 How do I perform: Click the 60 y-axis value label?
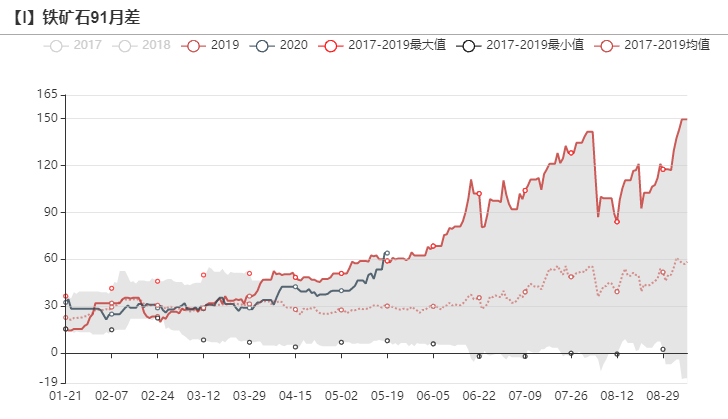click(51, 258)
